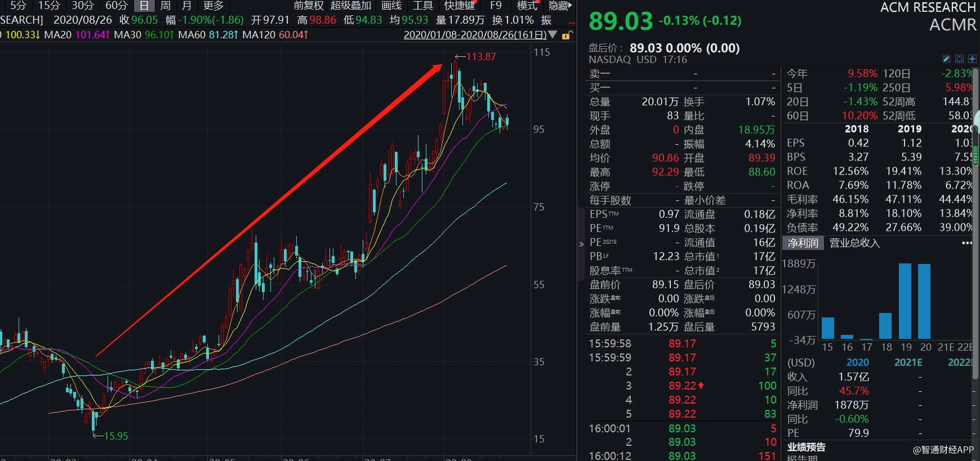
Task: Click the 2015 net profit bar
Action: coord(828,328)
